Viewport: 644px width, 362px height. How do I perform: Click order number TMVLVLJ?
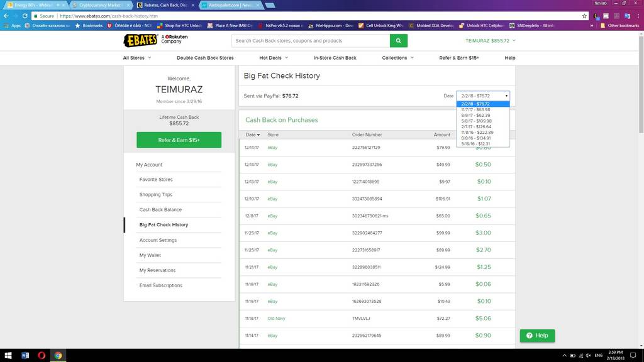point(361,319)
